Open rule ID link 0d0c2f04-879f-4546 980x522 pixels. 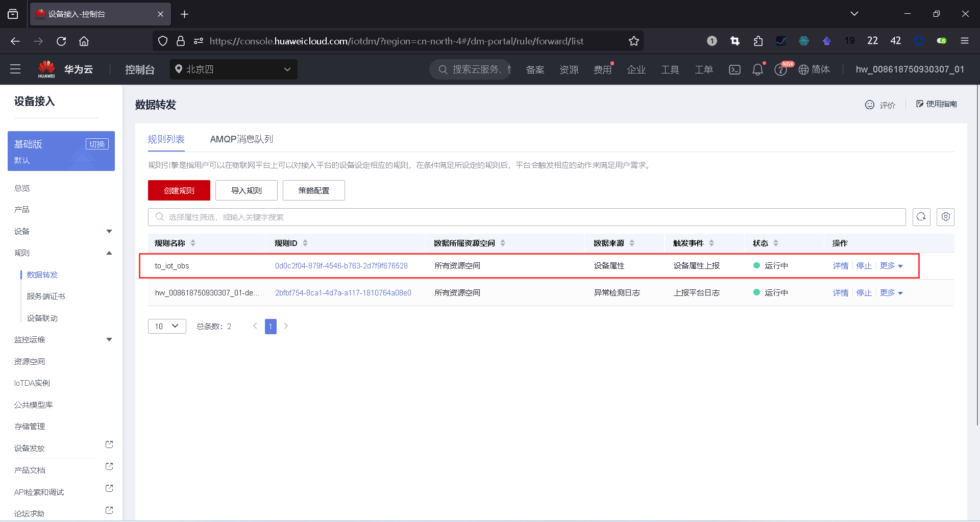point(341,265)
